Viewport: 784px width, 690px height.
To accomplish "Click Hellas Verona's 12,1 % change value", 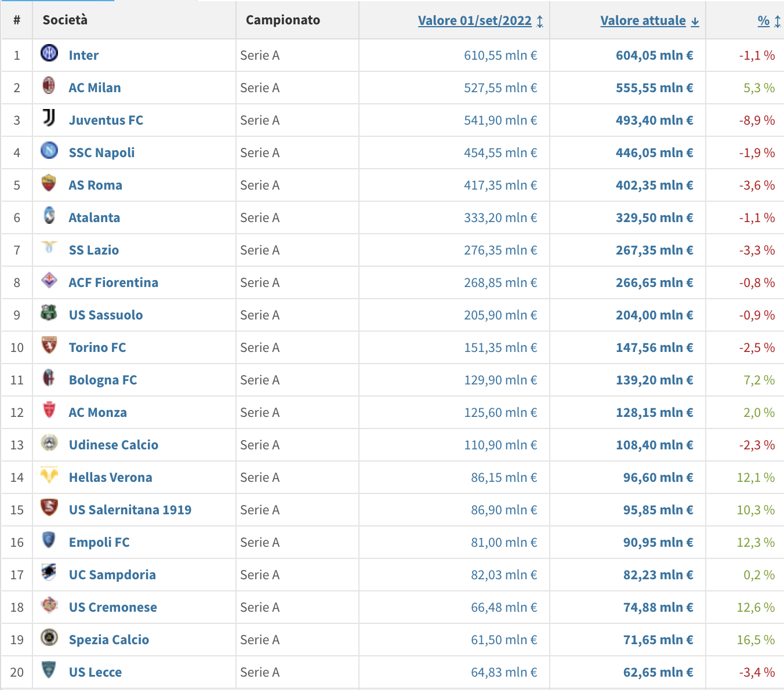I will [756, 477].
